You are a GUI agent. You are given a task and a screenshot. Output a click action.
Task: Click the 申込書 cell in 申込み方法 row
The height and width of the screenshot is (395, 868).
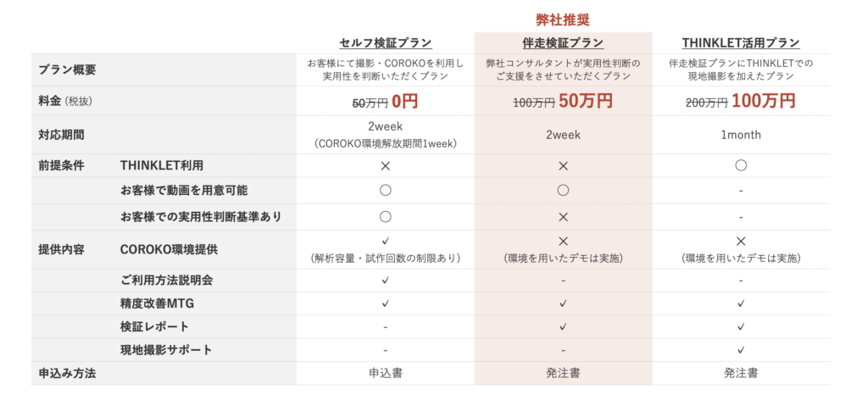pos(385,372)
